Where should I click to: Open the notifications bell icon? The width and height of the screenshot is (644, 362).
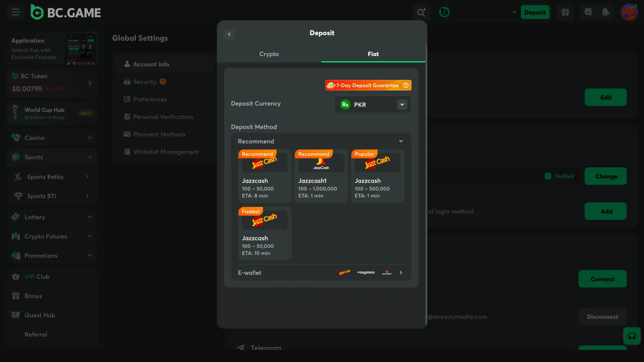606,12
